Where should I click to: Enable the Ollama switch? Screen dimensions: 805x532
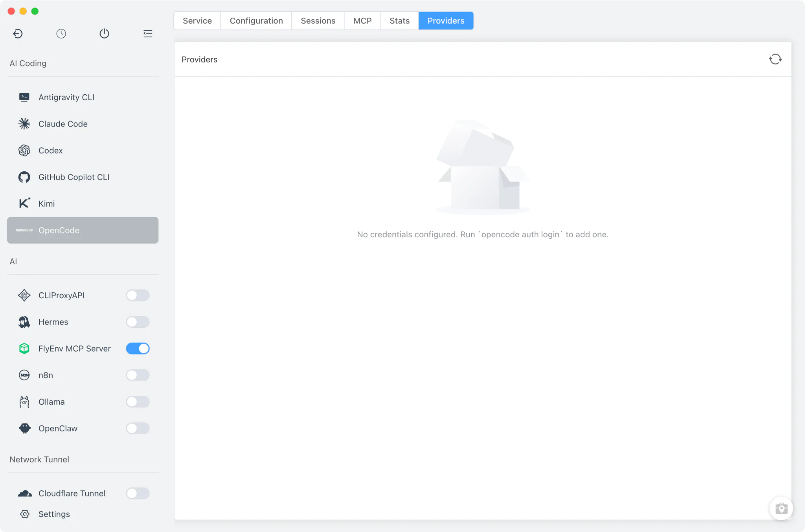[138, 402]
